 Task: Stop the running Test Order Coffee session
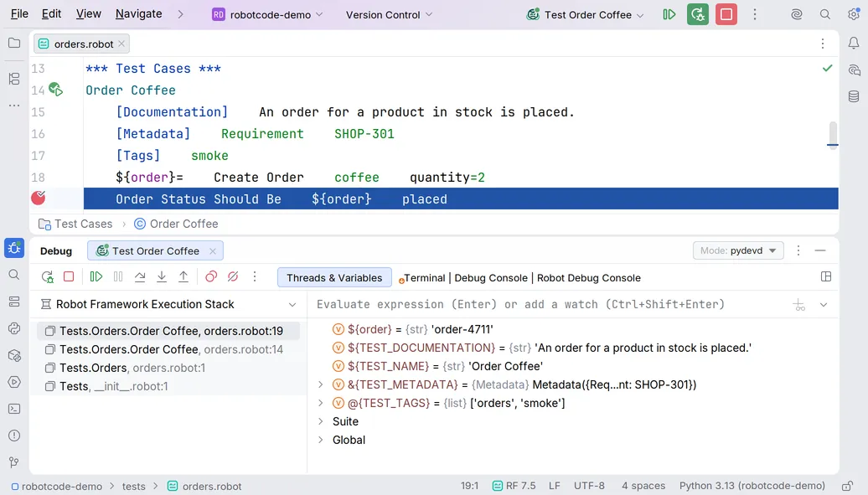coord(726,14)
